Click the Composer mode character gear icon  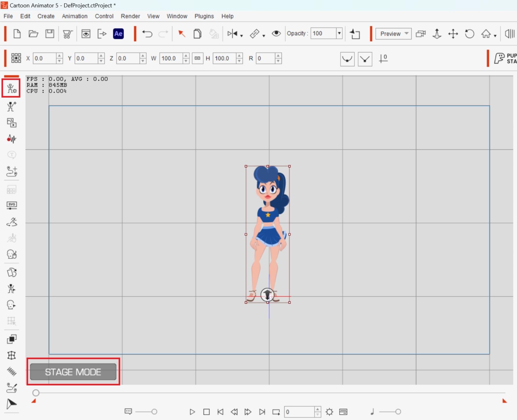point(11,88)
